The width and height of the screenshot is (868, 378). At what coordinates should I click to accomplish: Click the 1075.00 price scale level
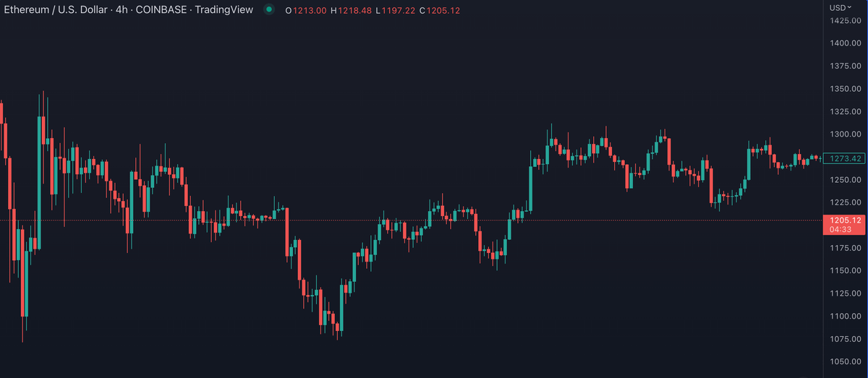point(845,339)
